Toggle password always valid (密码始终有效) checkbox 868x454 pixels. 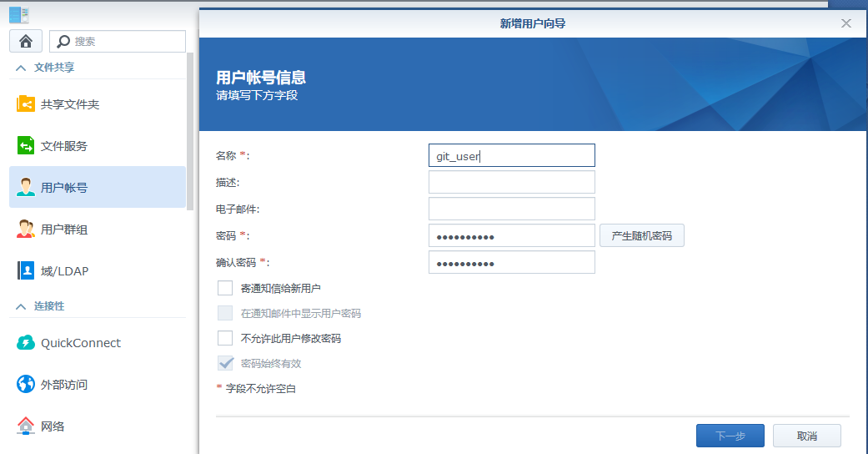(x=225, y=363)
